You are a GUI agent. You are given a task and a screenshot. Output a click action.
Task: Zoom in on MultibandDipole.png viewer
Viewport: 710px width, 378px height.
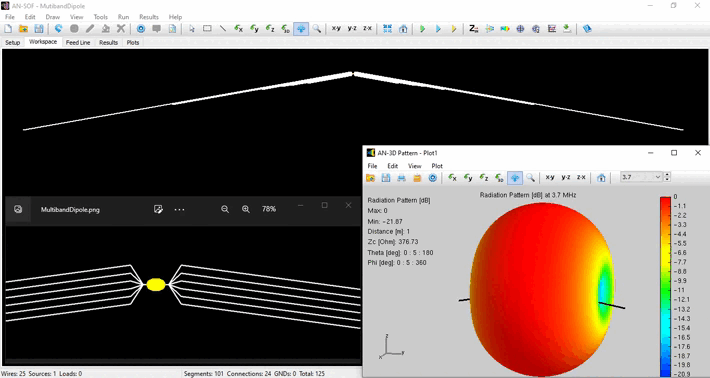point(245,209)
